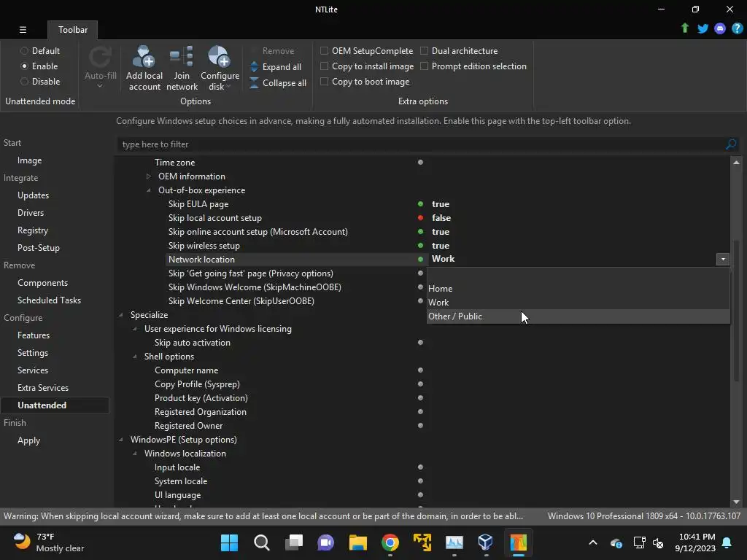This screenshot has width=747, height=560.
Task: Open the Discord icon link
Action: (720, 29)
